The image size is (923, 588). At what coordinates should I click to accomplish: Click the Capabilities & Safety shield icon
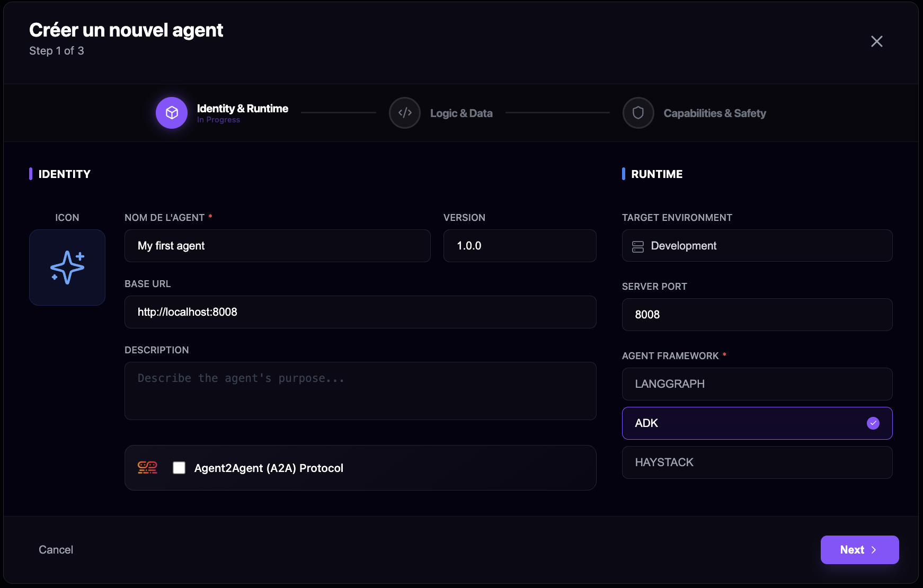[x=638, y=113]
